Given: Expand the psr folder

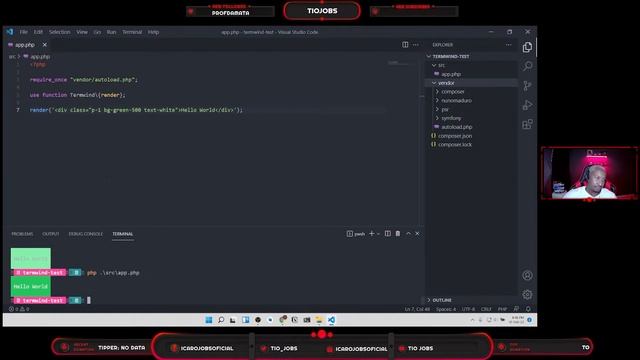Looking at the screenshot, I should (x=471, y=109).
